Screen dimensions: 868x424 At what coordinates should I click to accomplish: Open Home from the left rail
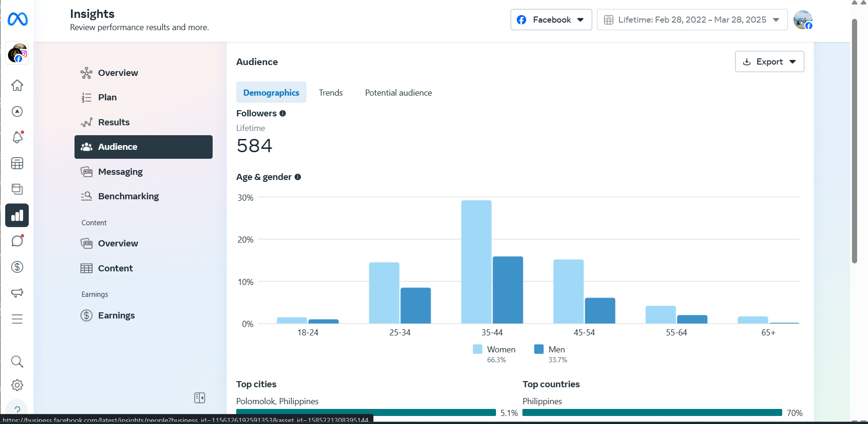tap(17, 85)
